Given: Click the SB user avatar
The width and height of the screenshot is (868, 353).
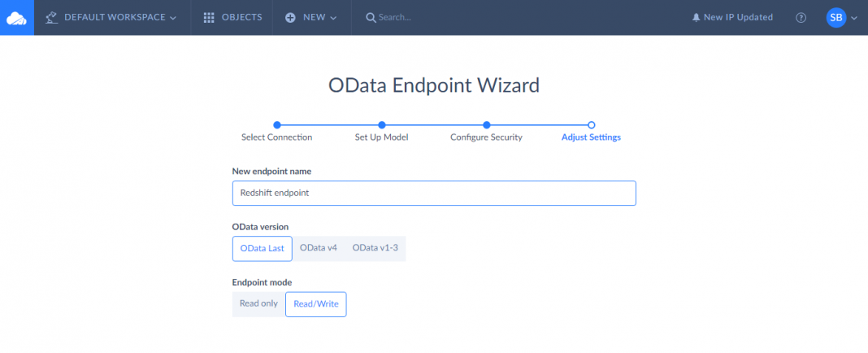Looking at the screenshot, I should [835, 17].
